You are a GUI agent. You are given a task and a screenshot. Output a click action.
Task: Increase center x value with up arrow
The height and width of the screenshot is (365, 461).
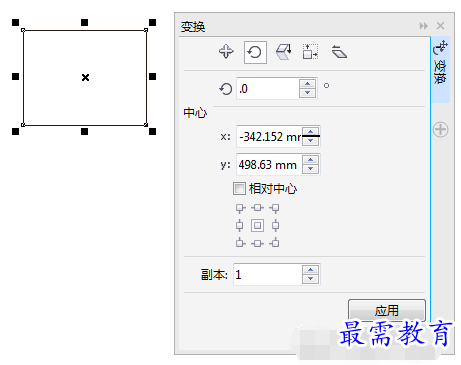coord(311,131)
